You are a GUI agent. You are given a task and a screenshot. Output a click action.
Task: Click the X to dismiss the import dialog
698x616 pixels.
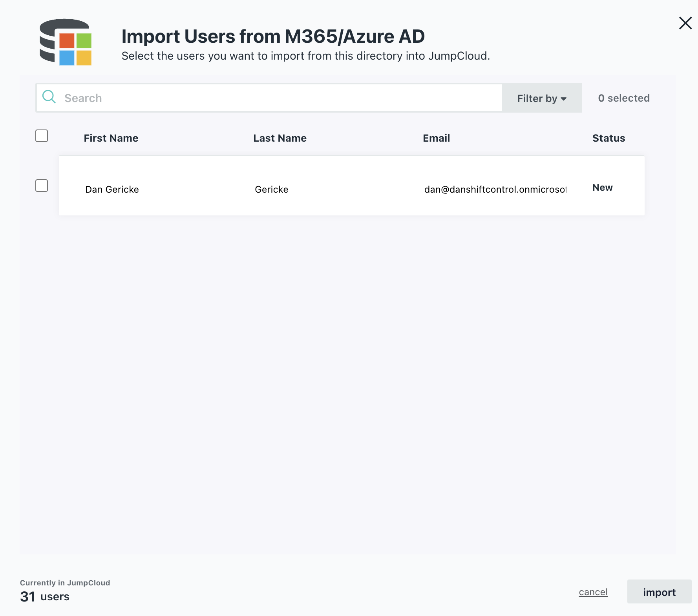point(685,23)
